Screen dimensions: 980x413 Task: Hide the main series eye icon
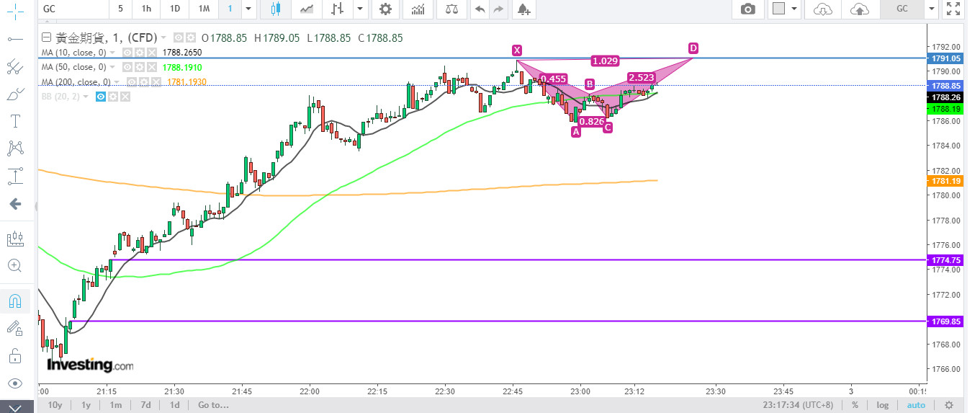click(178, 38)
